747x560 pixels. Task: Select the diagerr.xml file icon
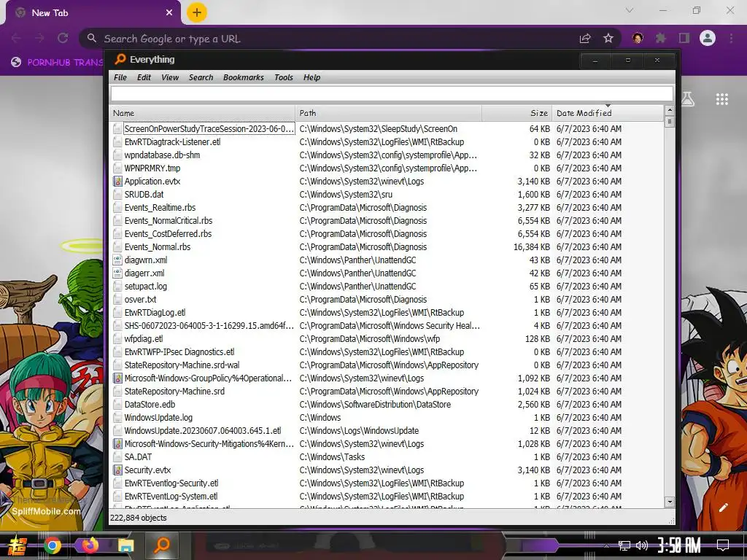(x=117, y=273)
